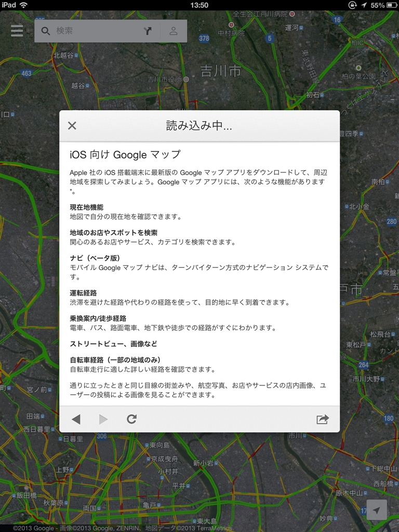Select the 吉川市役所 marker on map

pyautogui.click(x=186, y=79)
